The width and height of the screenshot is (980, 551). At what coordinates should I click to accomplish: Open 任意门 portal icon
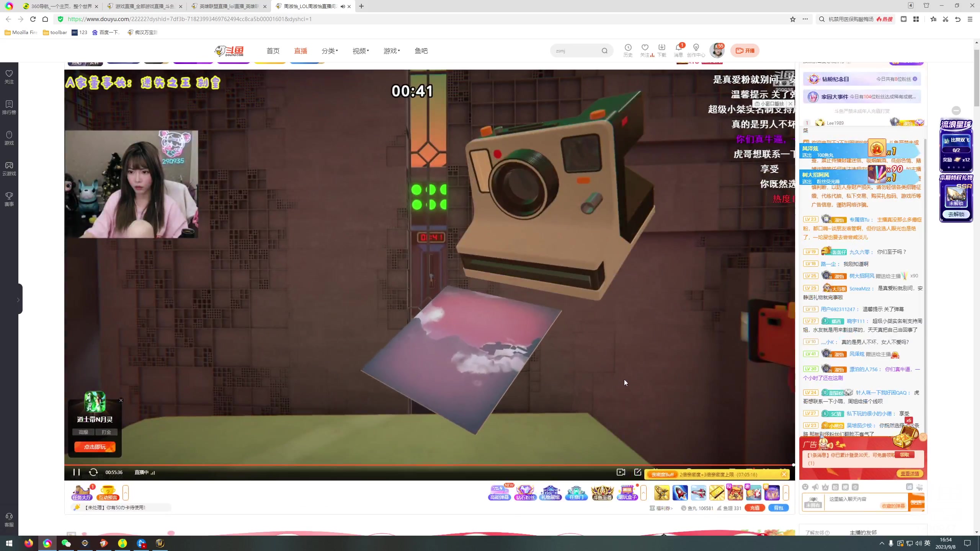[x=576, y=492]
